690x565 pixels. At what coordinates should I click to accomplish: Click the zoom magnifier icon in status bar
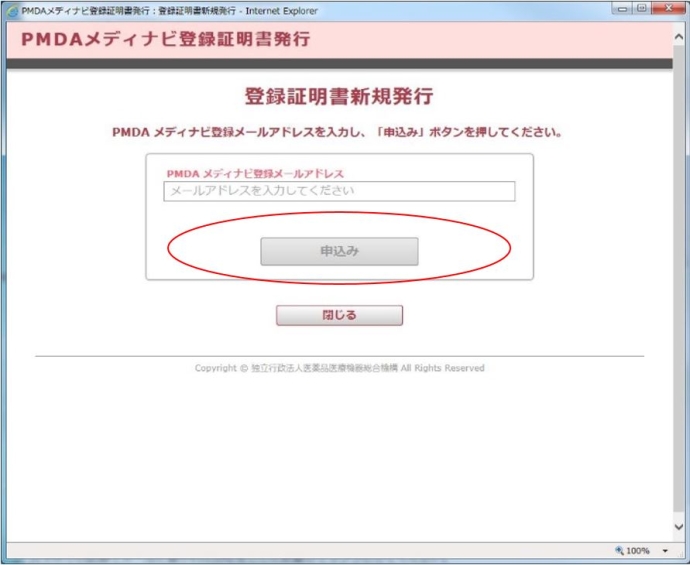click(x=619, y=550)
